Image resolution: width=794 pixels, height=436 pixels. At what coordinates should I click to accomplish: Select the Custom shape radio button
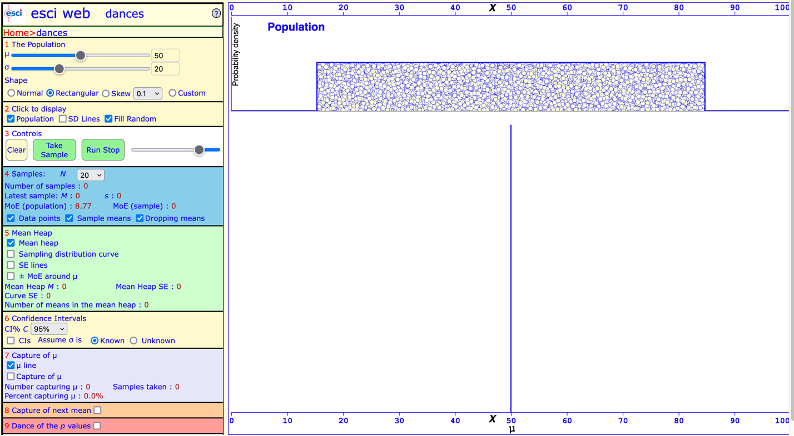click(173, 93)
